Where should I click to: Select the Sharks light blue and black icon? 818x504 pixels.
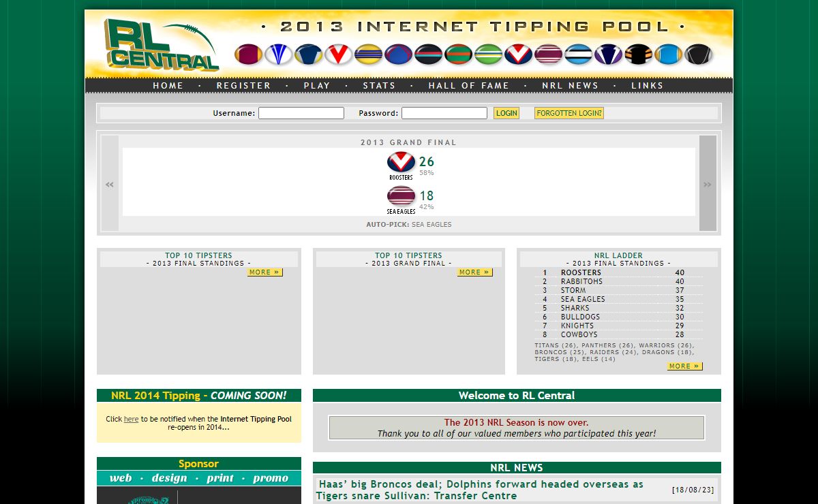579,54
